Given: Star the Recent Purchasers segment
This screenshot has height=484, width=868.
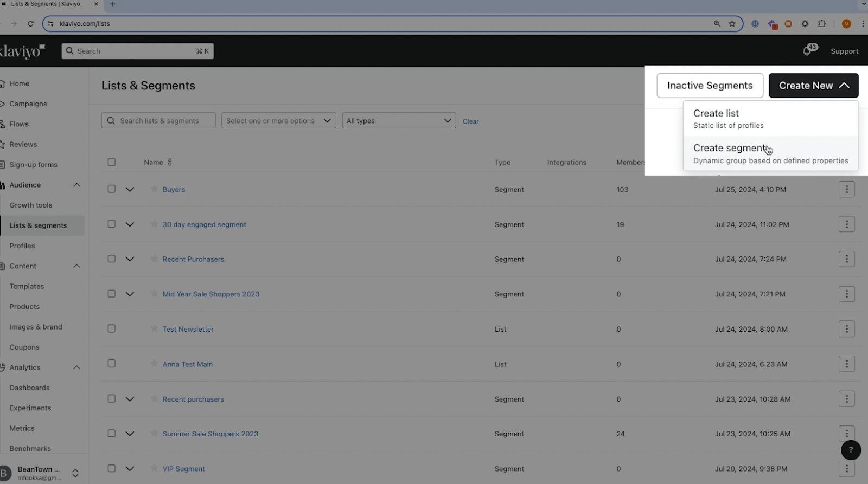Looking at the screenshot, I should [x=154, y=259].
